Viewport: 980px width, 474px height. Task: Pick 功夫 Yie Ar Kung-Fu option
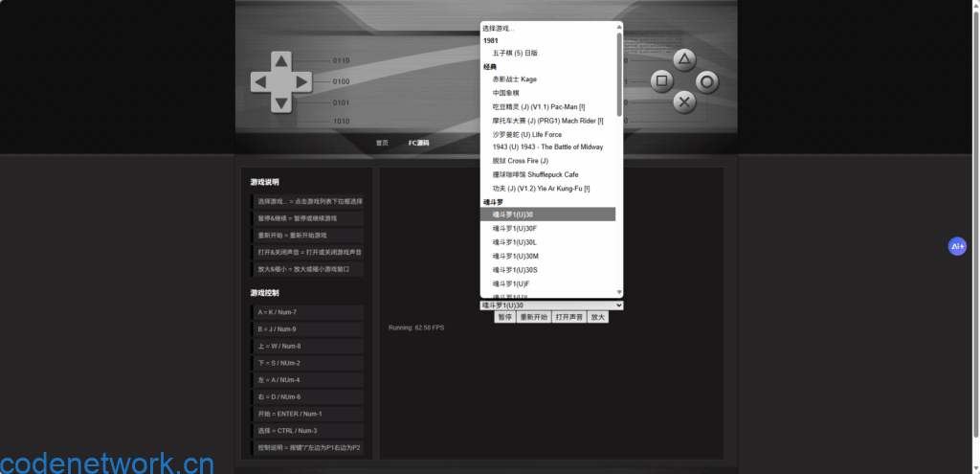(x=548, y=189)
